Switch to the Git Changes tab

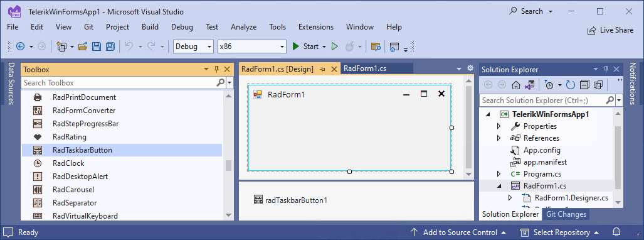tap(566, 214)
